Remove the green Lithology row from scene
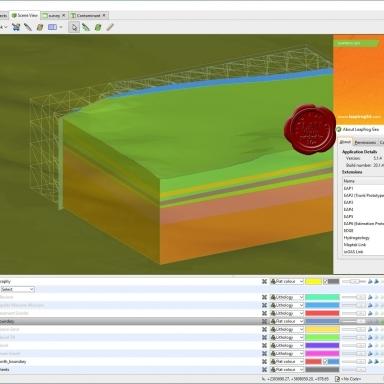Image resolution: width=384 pixels, height=384 pixels. [264, 337]
